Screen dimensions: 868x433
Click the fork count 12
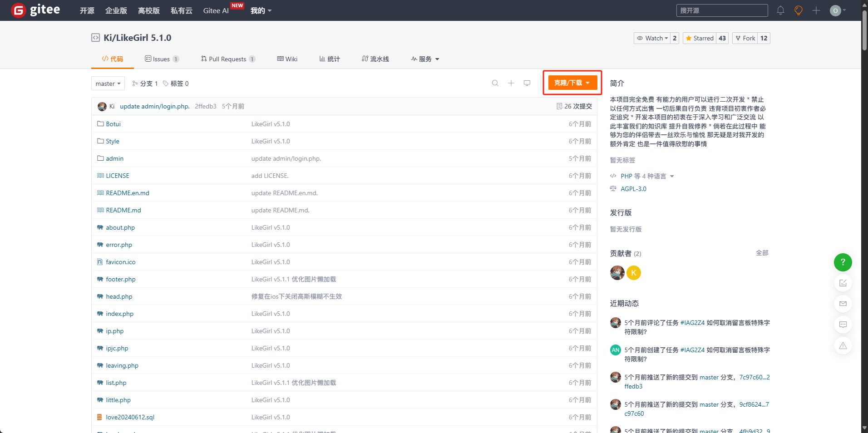(x=764, y=38)
